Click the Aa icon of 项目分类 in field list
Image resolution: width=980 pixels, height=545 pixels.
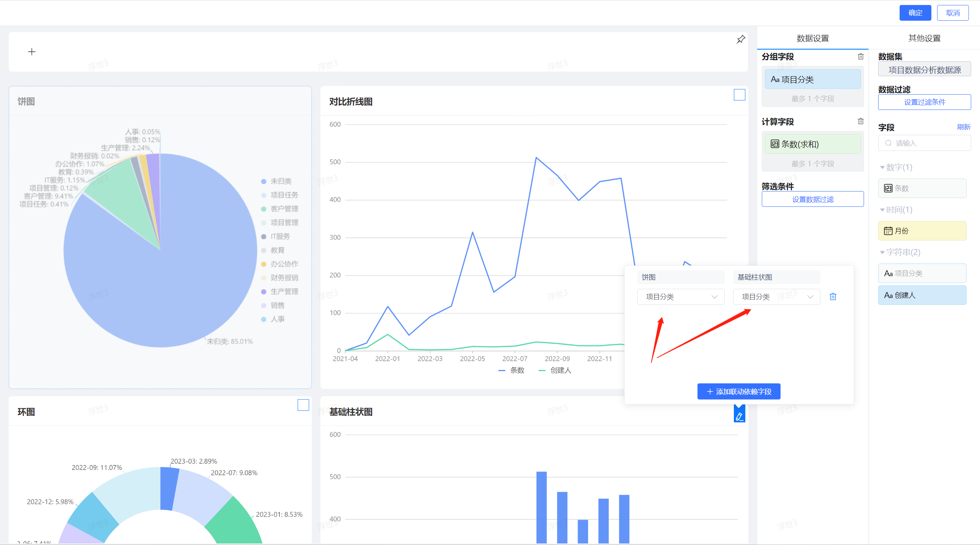(888, 273)
